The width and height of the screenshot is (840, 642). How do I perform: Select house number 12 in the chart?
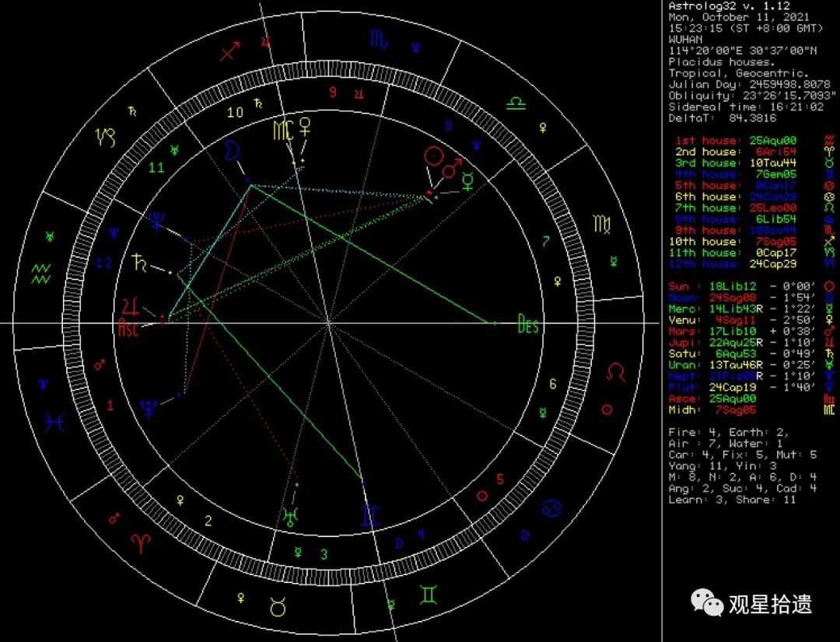pyautogui.click(x=104, y=263)
